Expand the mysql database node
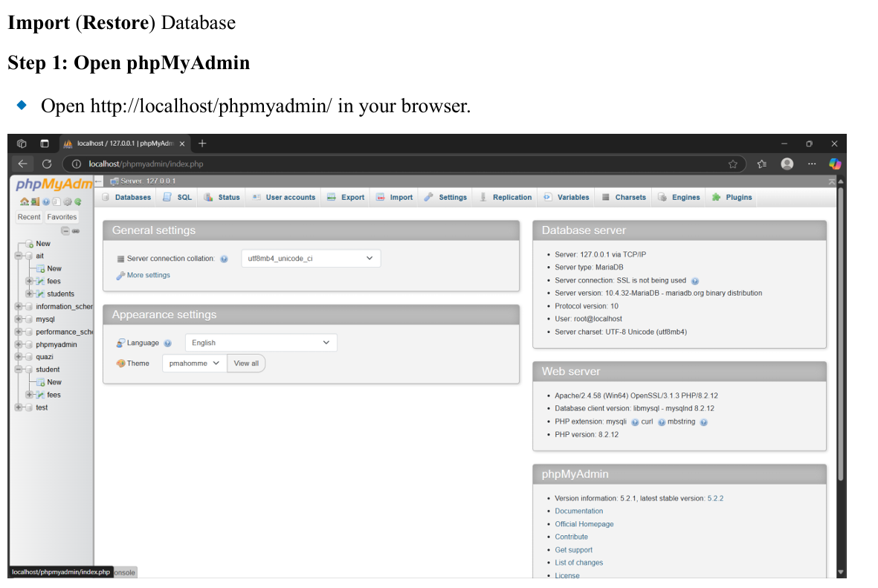This screenshot has width=878, height=588. click(19, 319)
